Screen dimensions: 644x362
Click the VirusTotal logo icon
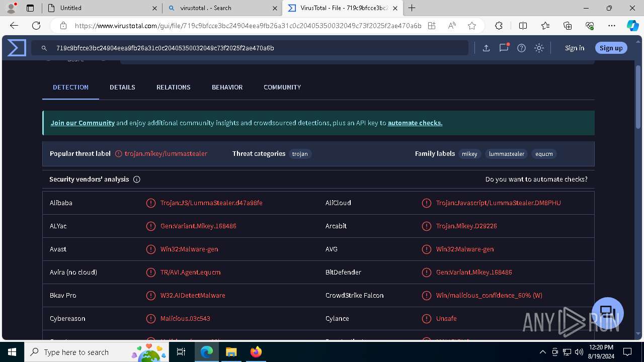coord(17,48)
